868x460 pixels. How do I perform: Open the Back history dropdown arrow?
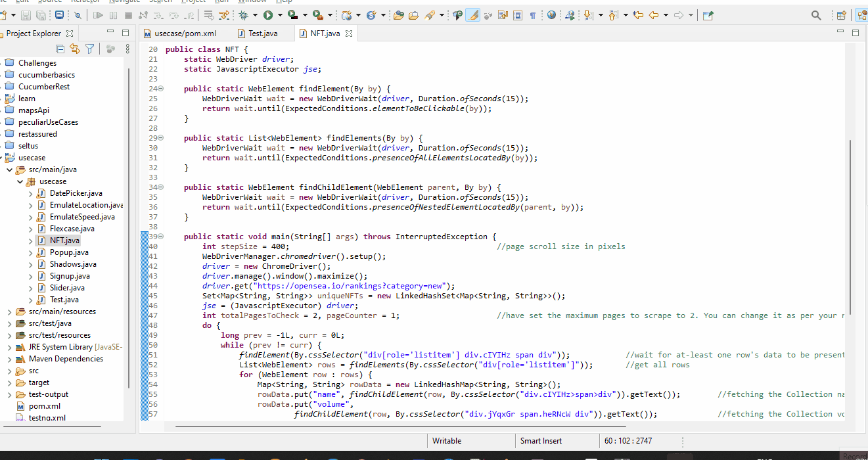point(666,15)
